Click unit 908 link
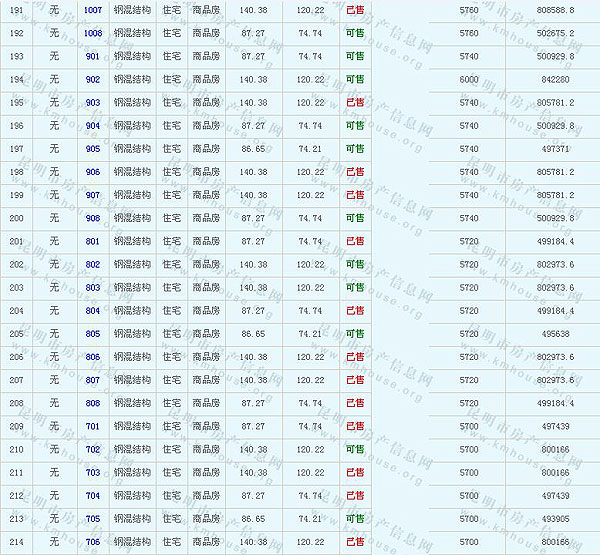This screenshot has width=600, height=555. tap(93, 218)
